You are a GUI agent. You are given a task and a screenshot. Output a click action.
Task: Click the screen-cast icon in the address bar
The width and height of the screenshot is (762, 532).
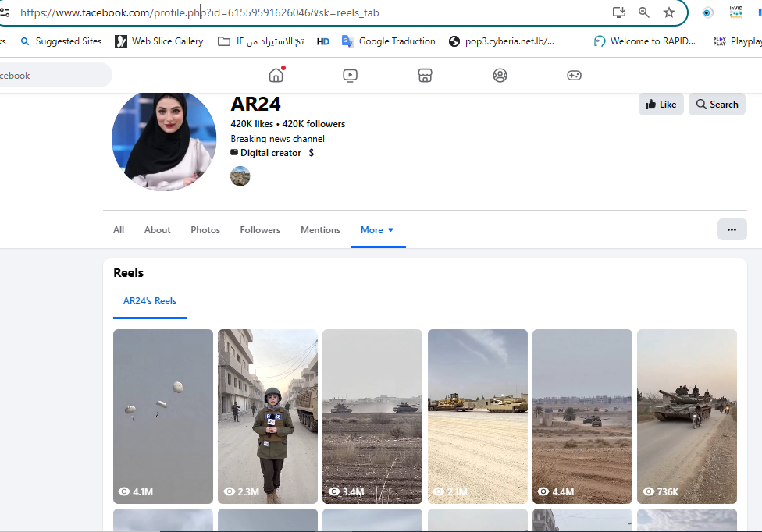(618, 12)
